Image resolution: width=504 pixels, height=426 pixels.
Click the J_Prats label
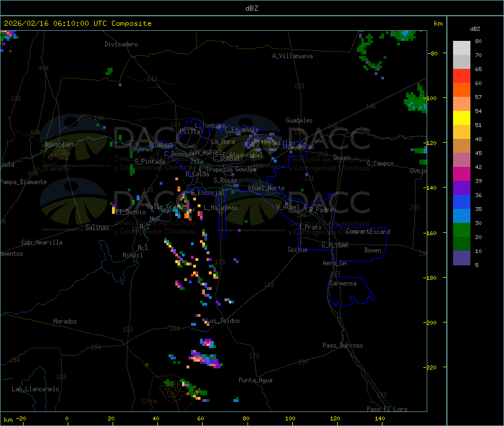tap(310, 227)
